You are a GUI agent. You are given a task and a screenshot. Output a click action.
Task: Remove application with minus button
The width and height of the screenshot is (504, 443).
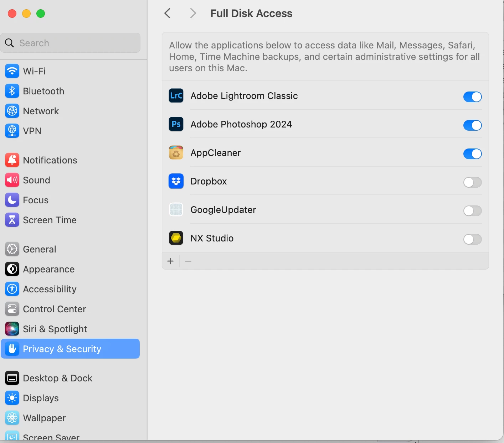(188, 261)
